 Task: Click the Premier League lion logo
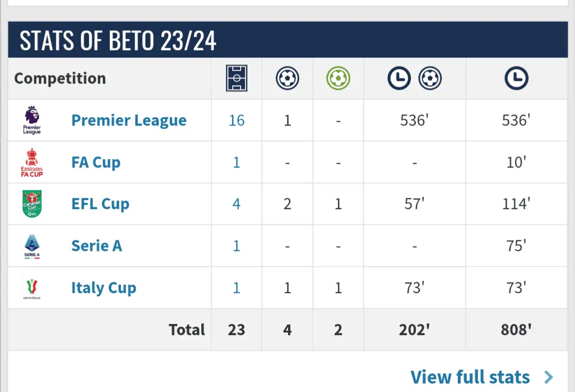(x=32, y=120)
